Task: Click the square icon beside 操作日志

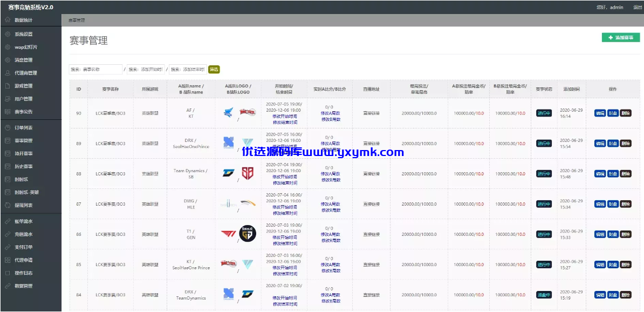Action: (x=8, y=273)
